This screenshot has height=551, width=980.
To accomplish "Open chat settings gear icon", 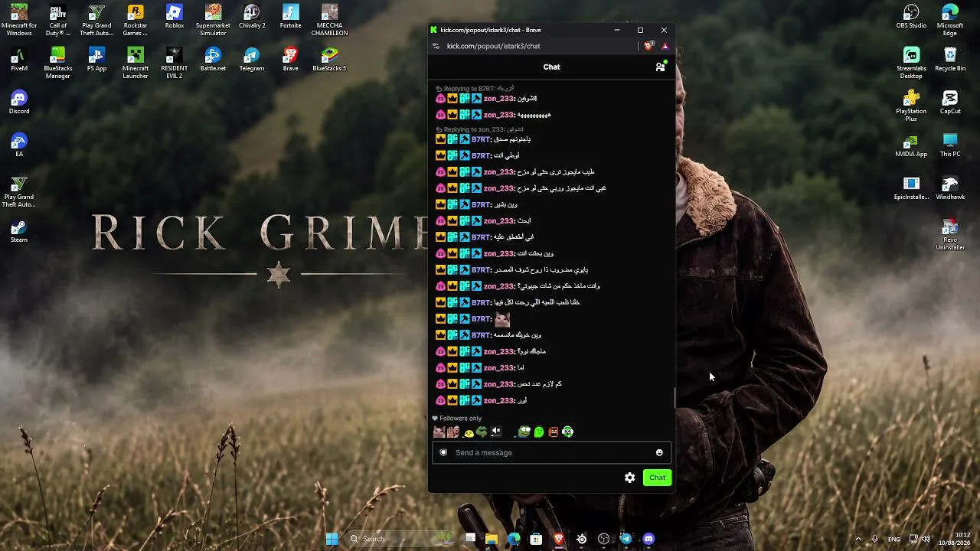I will pyautogui.click(x=629, y=478).
